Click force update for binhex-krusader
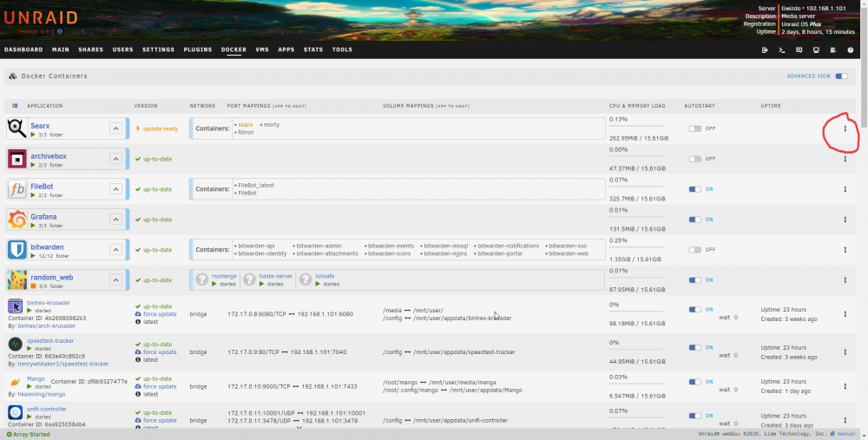The height and width of the screenshot is (440, 868). coord(160,314)
